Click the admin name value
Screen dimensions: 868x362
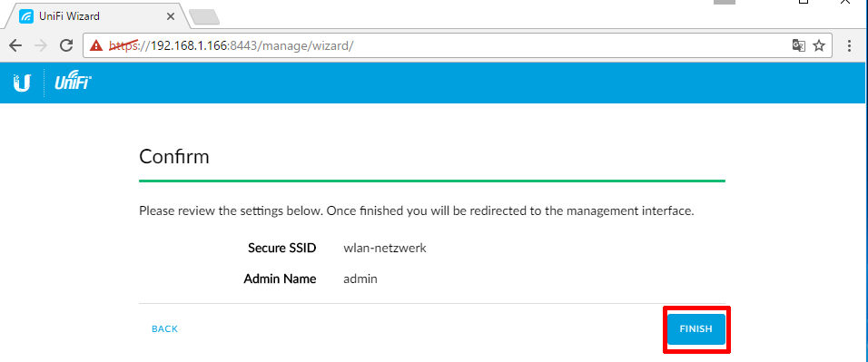coord(360,279)
